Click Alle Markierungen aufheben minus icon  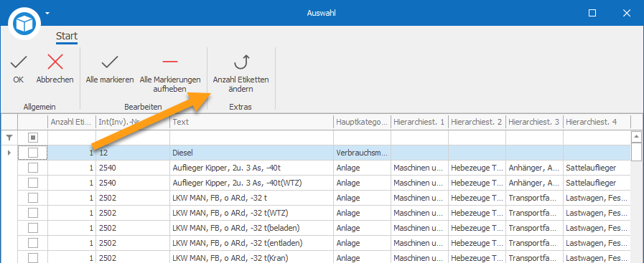tap(170, 62)
